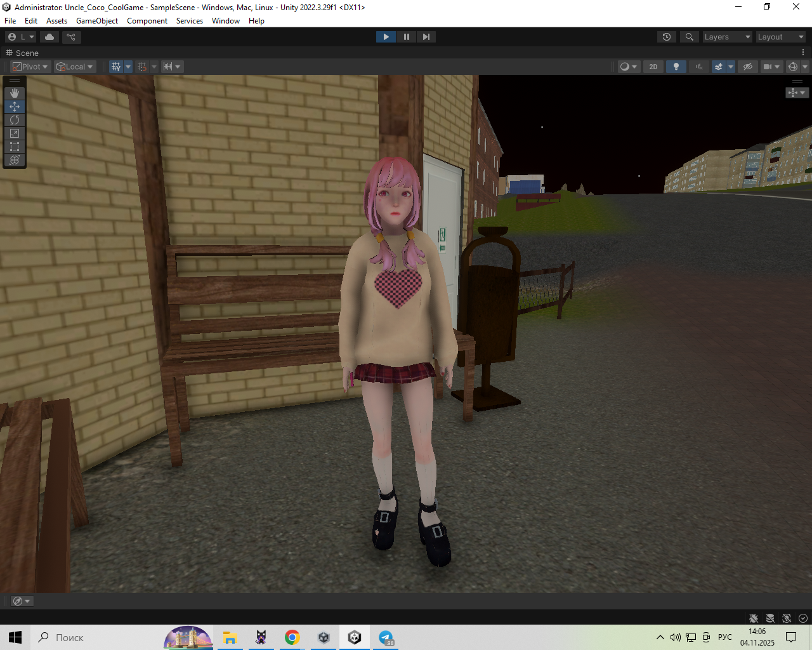Open the Services menu
Screen dimensions: 812x650
(190, 21)
